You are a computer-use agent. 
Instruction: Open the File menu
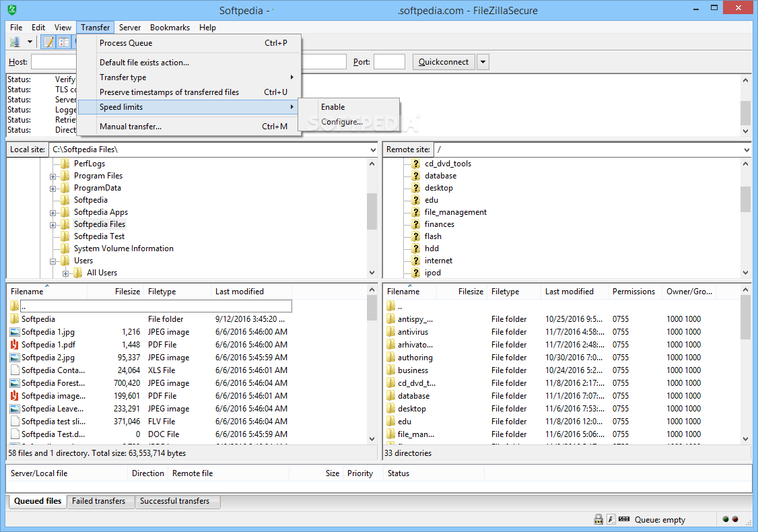coord(16,28)
